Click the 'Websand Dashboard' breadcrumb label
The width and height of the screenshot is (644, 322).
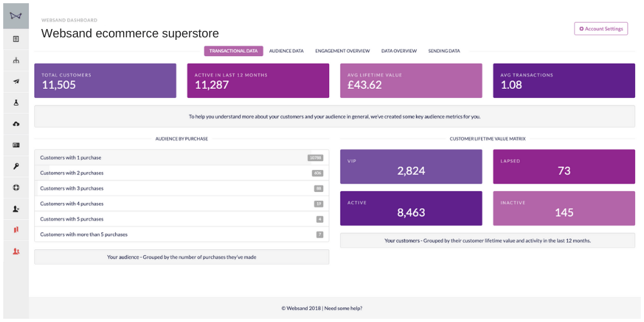(69, 20)
